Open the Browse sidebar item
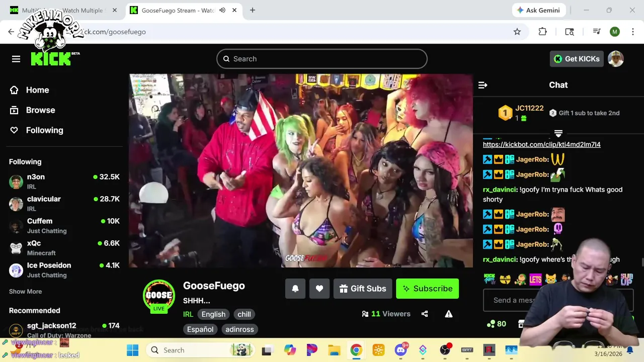Viewport: 644px width, 362px height. (33, 110)
